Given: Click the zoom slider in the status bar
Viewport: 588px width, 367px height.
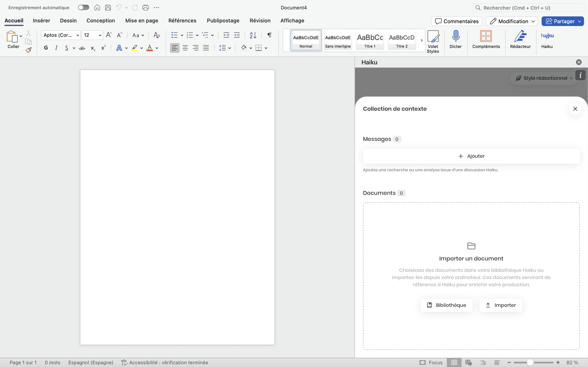Looking at the screenshot, I should click(530, 362).
